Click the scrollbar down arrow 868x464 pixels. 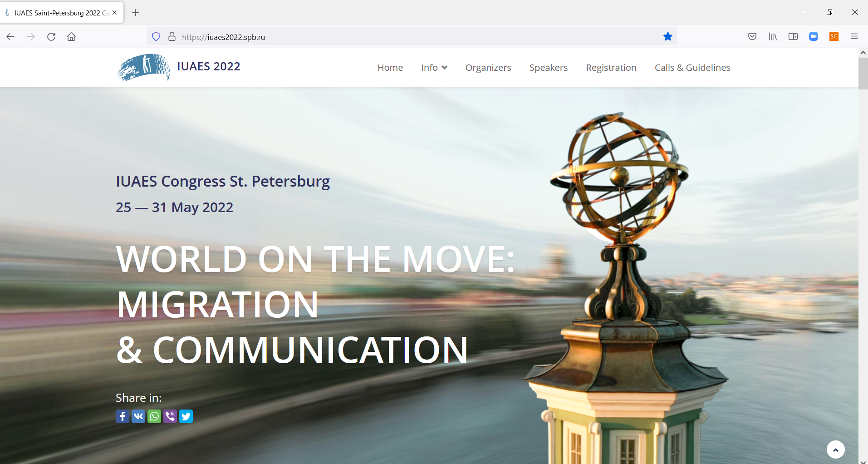click(x=863, y=461)
